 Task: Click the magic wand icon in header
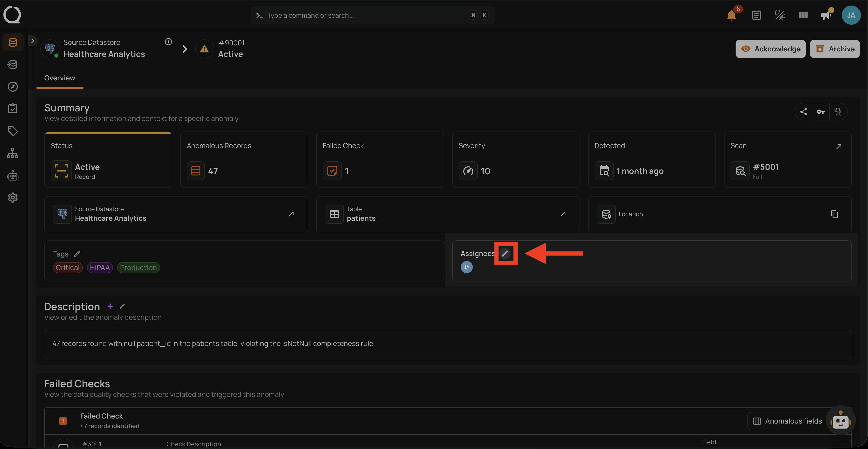tap(780, 15)
